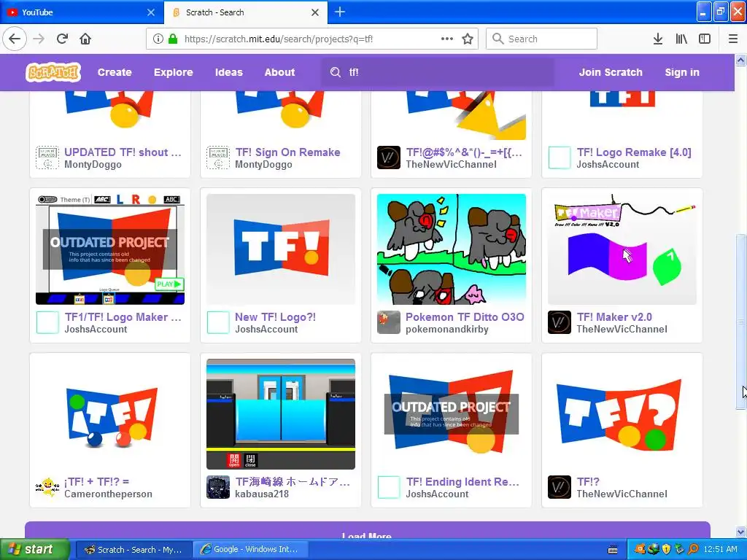
Task: Click the page scrollbar down arrow
Action: point(740,532)
